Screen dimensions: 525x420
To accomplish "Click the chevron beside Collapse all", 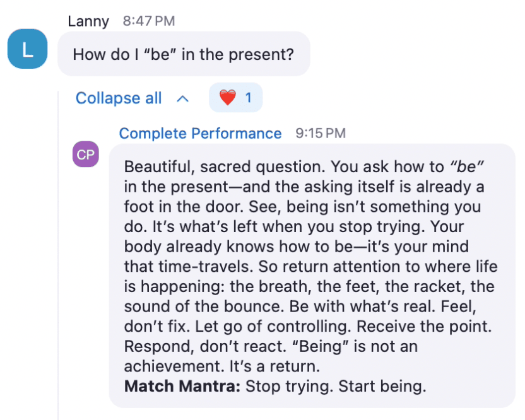I will (183, 99).
